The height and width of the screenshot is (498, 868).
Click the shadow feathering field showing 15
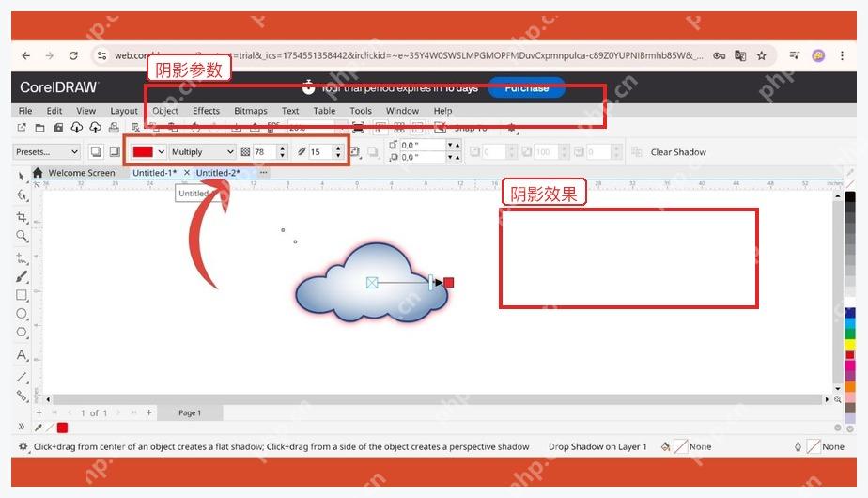320,152
